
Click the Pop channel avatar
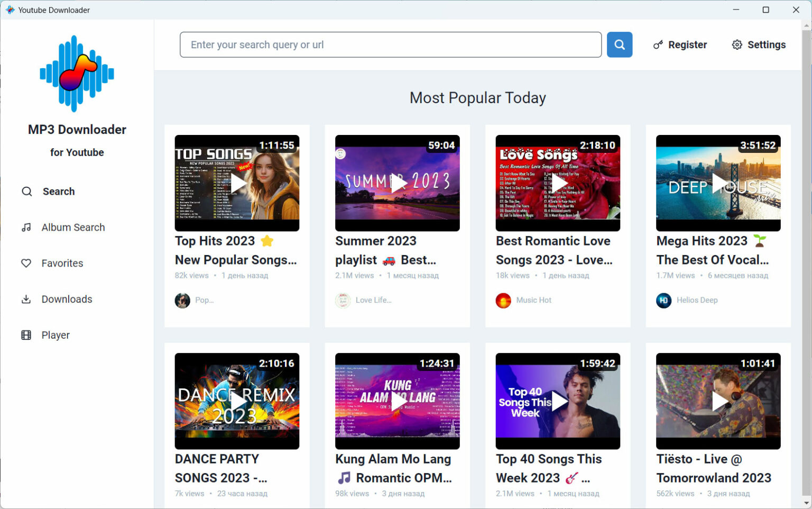(x=182, y=301)
